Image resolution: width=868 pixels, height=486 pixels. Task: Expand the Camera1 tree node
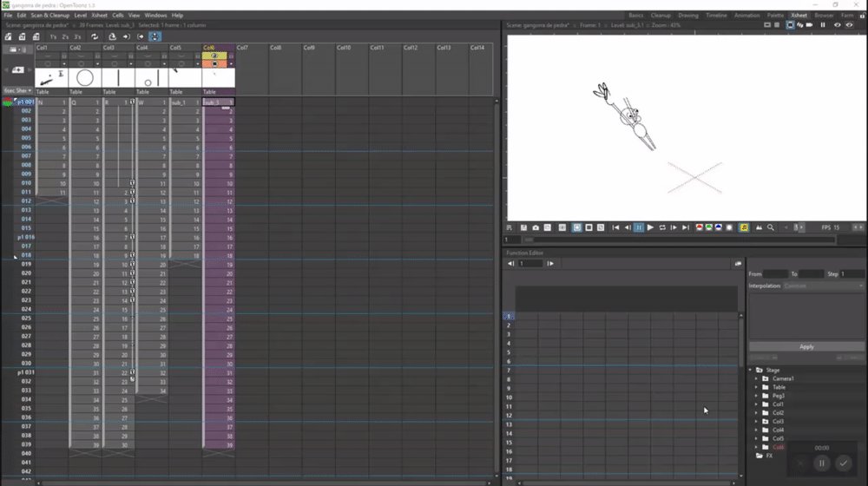pyautogui.click(x=756, y=378)
